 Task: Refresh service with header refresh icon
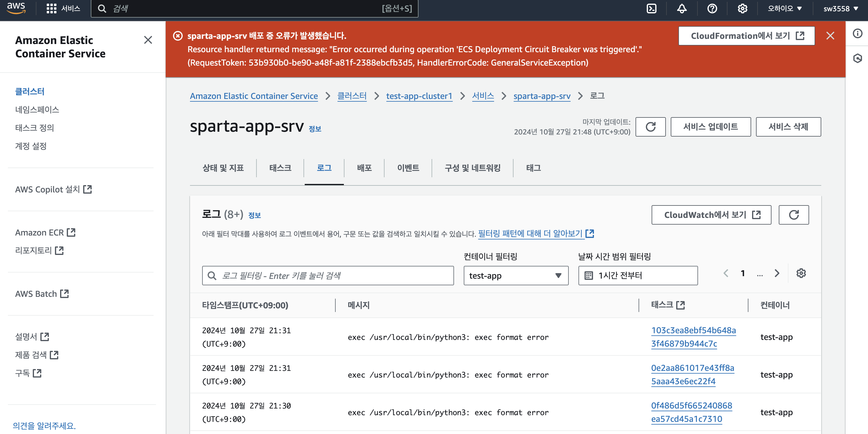pyautogui.click(x=650, y=127)
